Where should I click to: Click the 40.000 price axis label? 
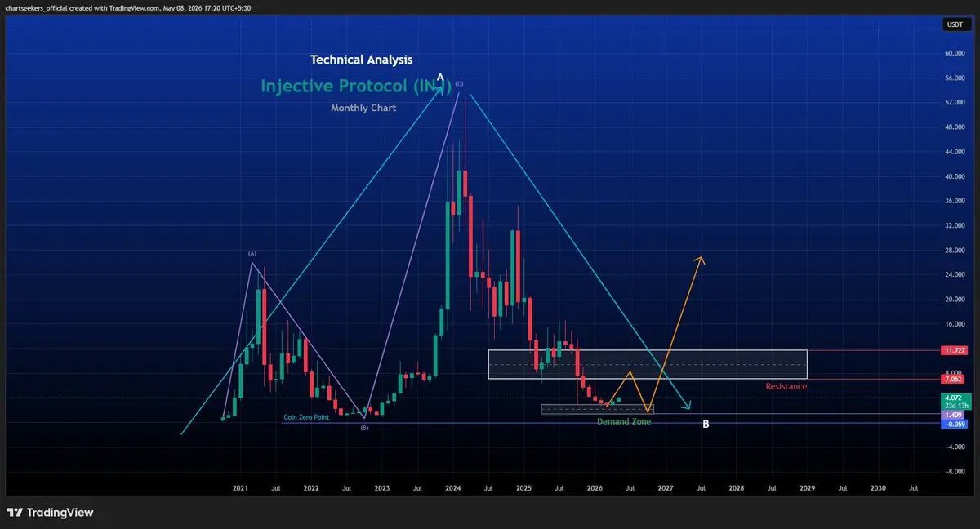(x=954, y=176)
